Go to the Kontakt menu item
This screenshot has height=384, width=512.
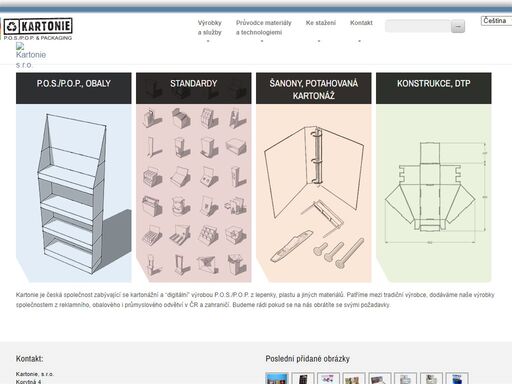361,23
